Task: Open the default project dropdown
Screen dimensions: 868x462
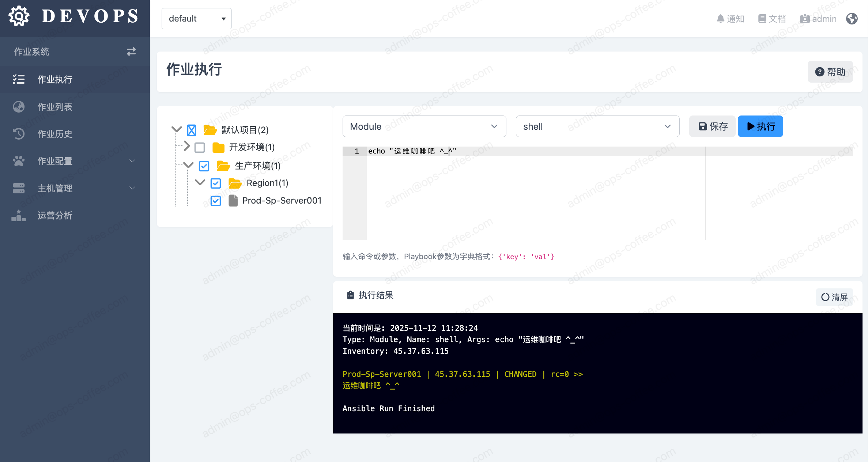Action: (197, 19)
